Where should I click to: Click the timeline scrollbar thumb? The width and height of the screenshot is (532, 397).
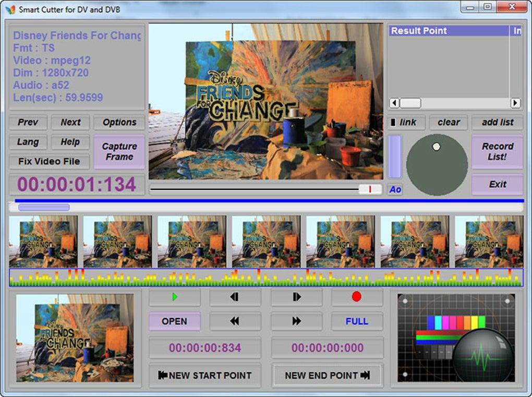tap(44, 207)
